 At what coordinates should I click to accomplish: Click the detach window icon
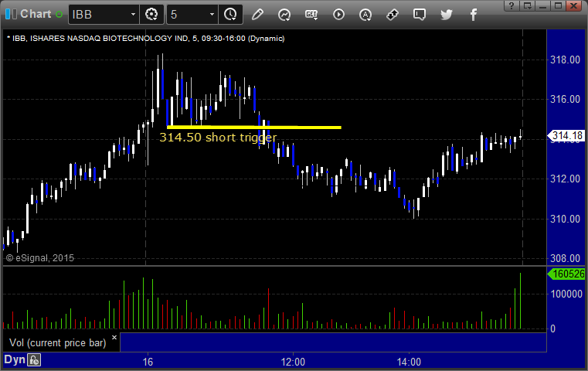coord(528,5)
